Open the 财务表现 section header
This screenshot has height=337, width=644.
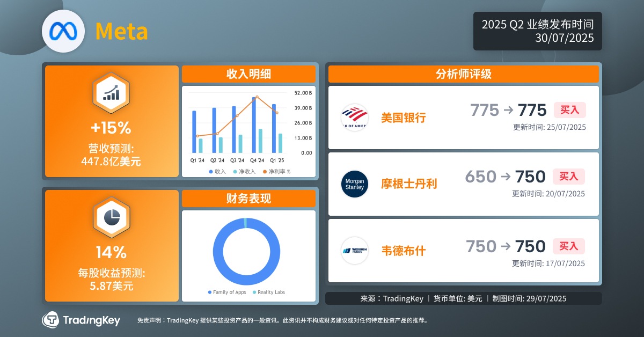point(248,199)
